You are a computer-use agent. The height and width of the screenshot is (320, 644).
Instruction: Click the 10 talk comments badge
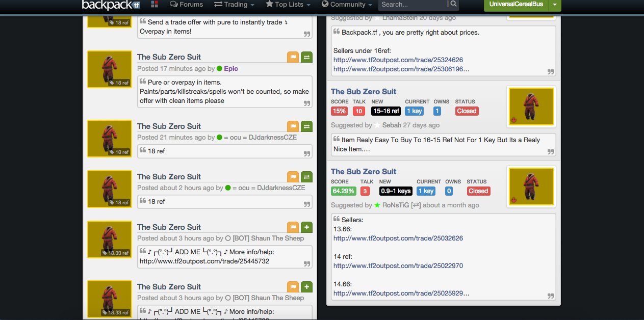358,111
